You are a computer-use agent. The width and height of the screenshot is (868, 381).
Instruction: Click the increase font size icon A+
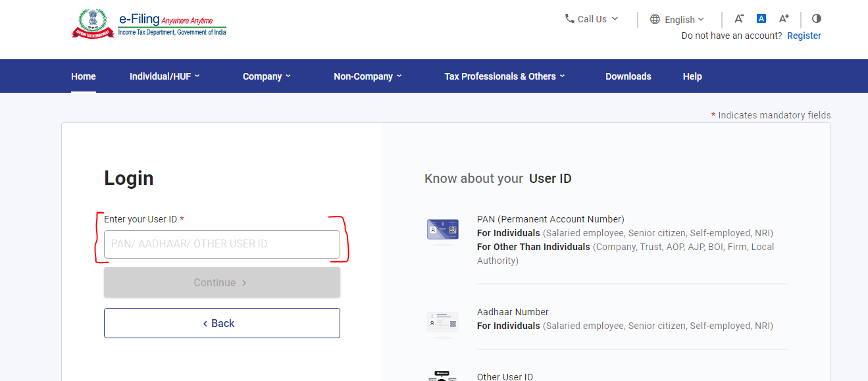[783, 18]
